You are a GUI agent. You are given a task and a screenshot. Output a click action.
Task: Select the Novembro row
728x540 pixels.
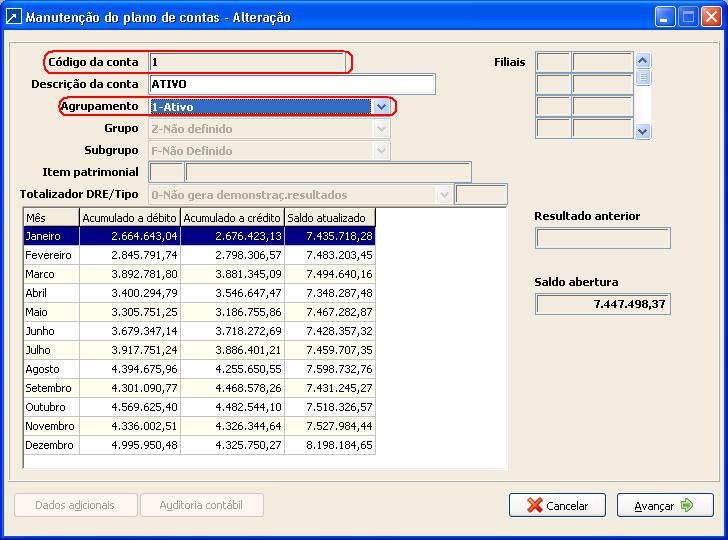pyautogui.click(x=199, y=426)
